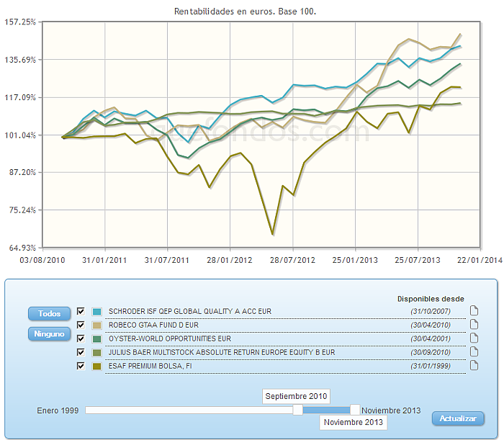
Task: Click the Actualizar button
Action: tap(458, 418)
